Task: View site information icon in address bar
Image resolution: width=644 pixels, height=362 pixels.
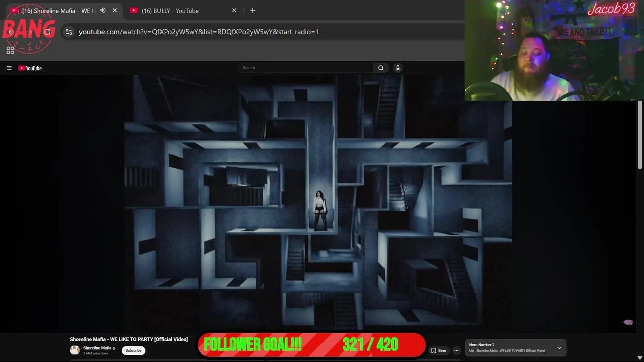Action: [69, 32]
